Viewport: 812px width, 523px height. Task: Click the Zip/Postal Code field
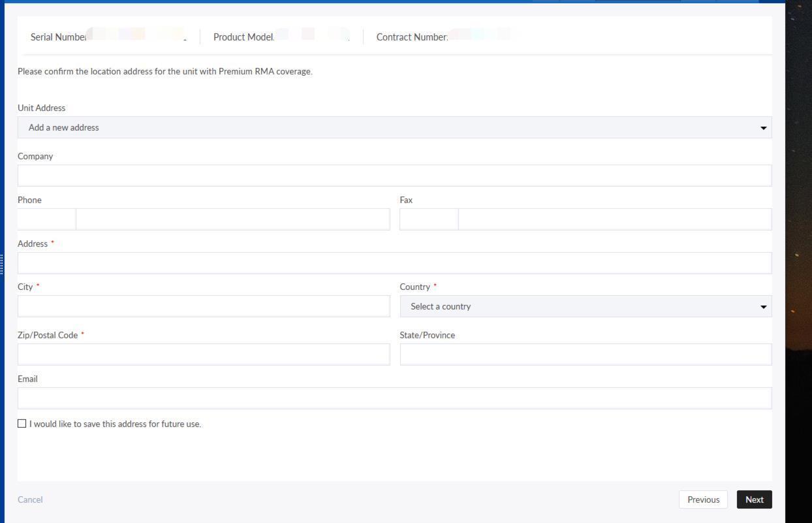coord(204,355)
